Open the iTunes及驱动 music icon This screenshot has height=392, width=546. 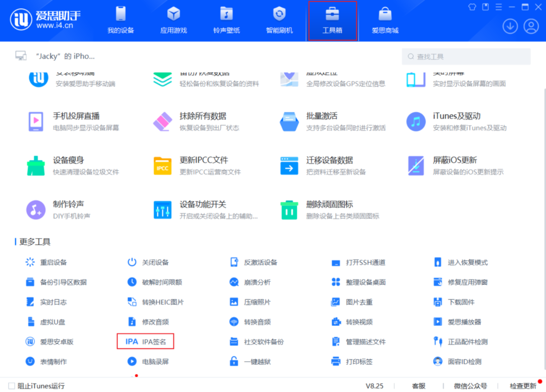[416, 121]
